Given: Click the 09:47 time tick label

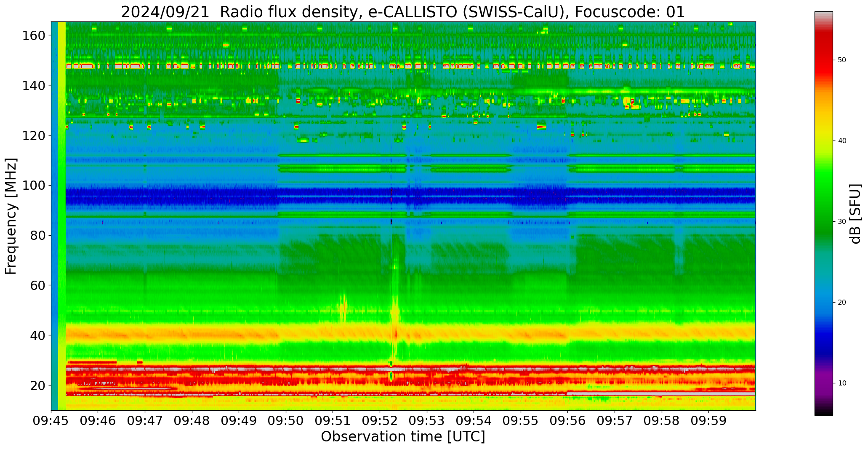Looking at the screenshot, I should coord(145,420).
